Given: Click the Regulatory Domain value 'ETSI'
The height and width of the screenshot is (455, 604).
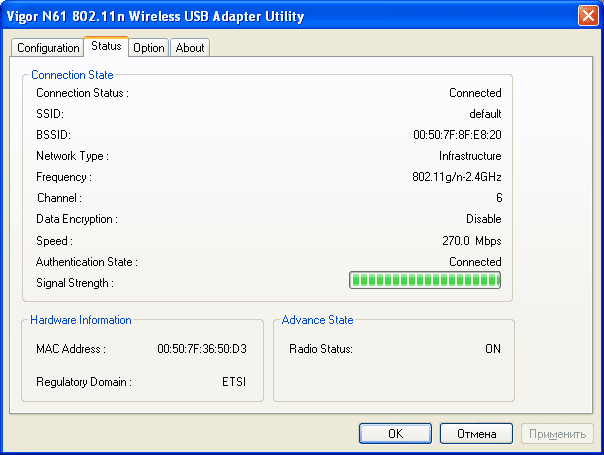Looking at the screenshot, I should [234, 382].
